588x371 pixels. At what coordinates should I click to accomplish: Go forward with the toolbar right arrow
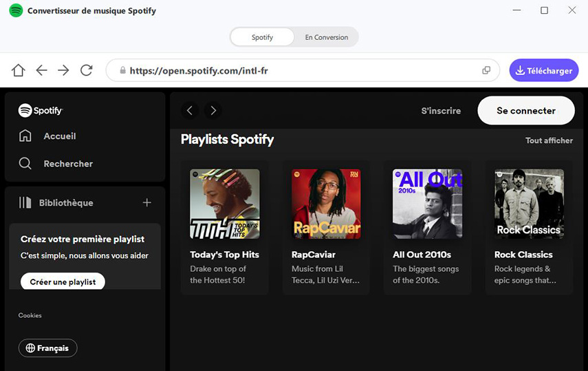(x=63, y=70)
